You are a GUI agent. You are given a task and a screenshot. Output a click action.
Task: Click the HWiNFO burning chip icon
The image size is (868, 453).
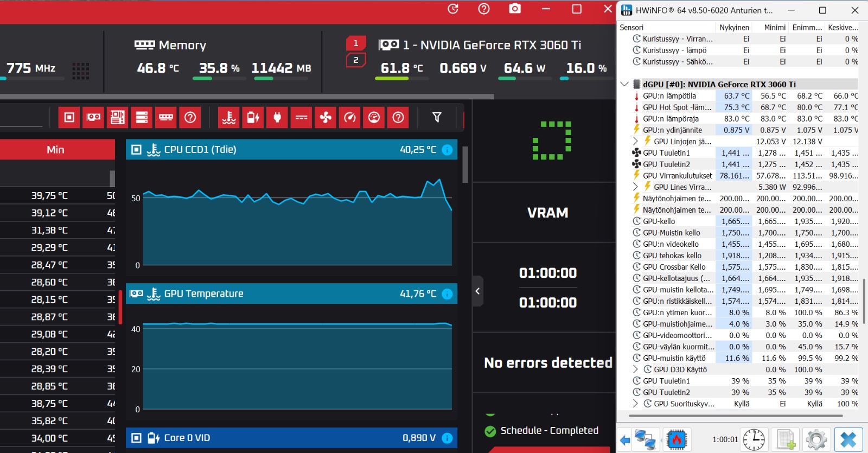(676, 439)
